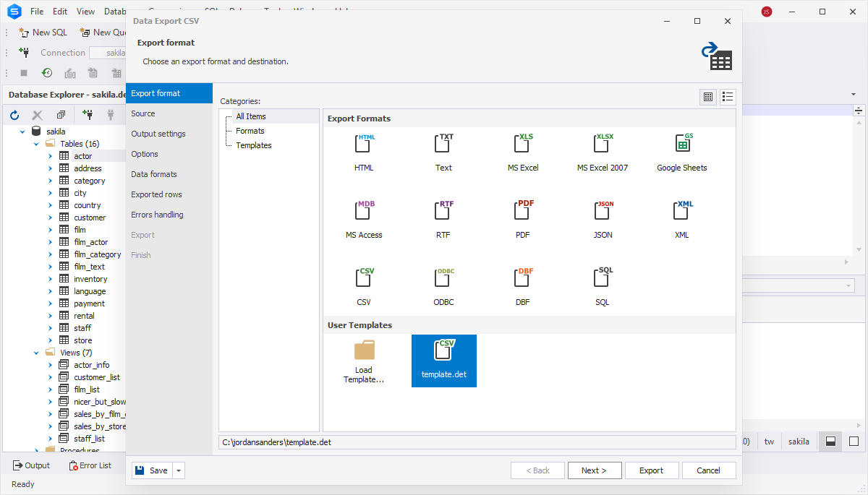
Task: Choose the MS Excel 2007 format
Action: pyautogui.click(x=602, y=145)
